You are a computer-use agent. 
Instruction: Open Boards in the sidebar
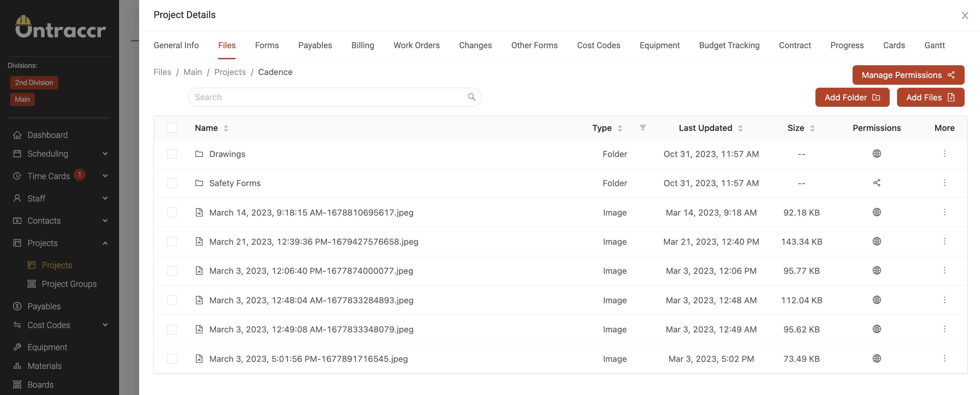[x=40, y=384]
